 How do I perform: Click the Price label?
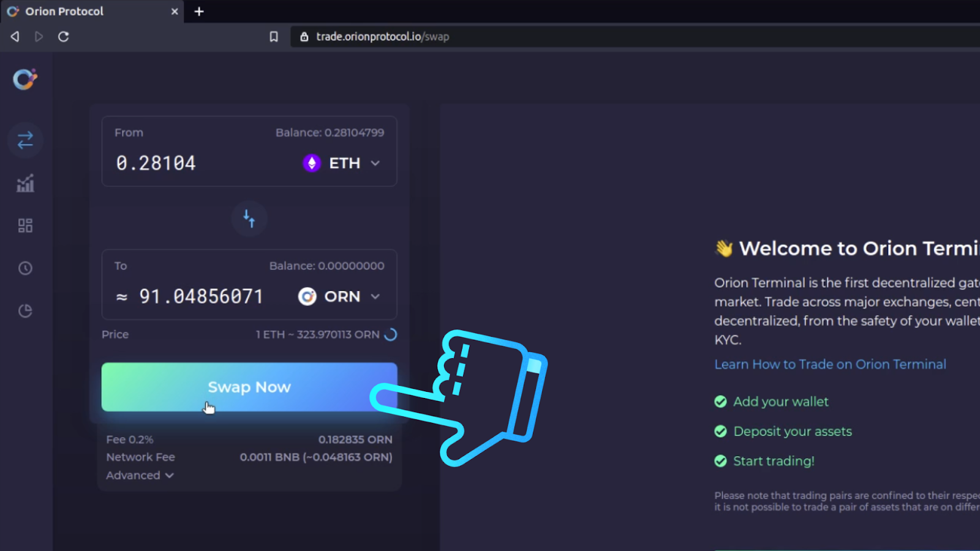[115, 334]
